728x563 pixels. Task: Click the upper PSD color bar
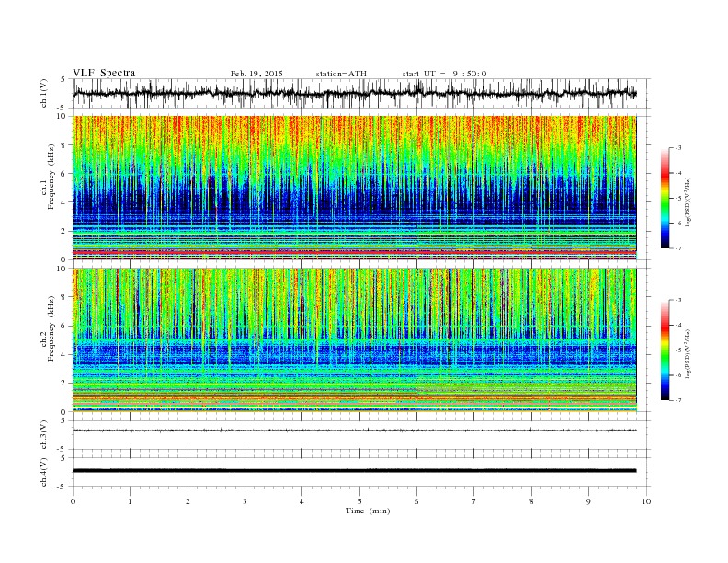point(665,199)
